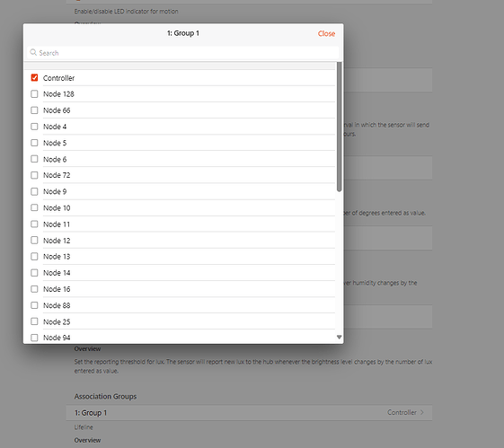Screen dimensions: 504x448
Task: Enable the Node 6 checkbox
Action: [x=34, y=159]
